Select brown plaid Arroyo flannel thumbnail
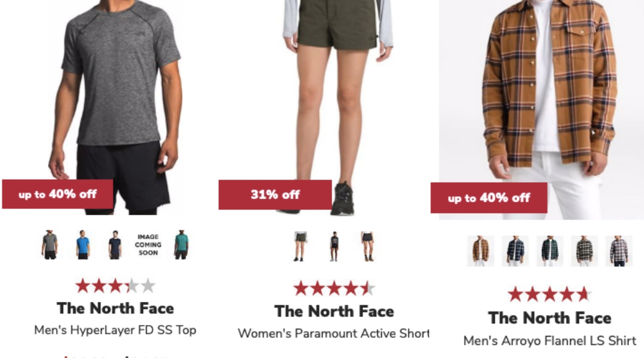The height and width of the screenshot is (358, 644). [x=481, y=251]
